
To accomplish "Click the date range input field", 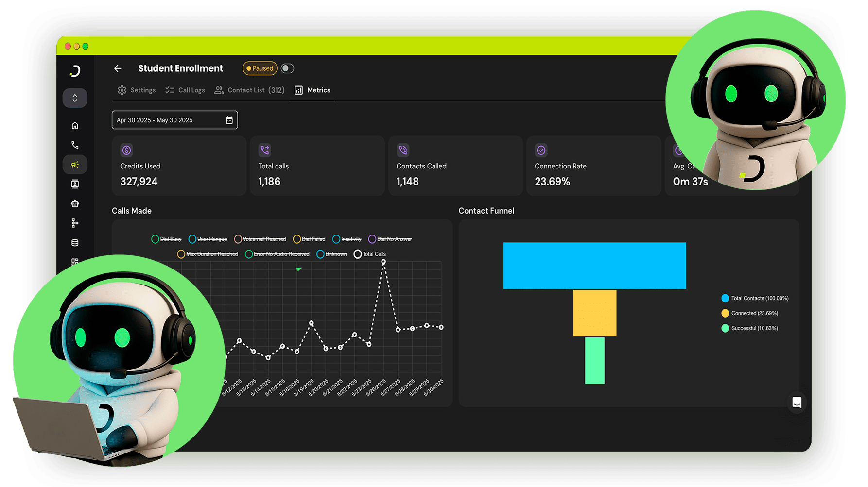I will tap(168, 120).
